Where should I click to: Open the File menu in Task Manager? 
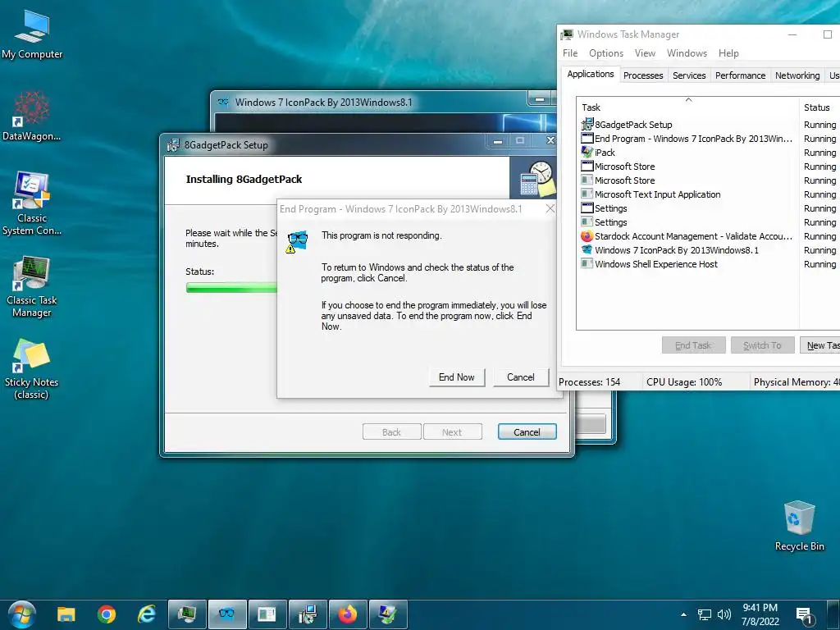click(x=570, y=53)
